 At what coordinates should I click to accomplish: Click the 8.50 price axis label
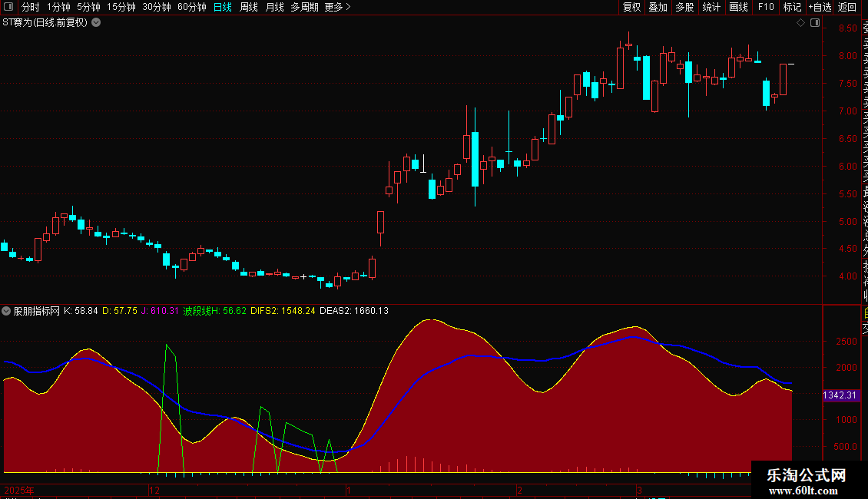point(848,28)
